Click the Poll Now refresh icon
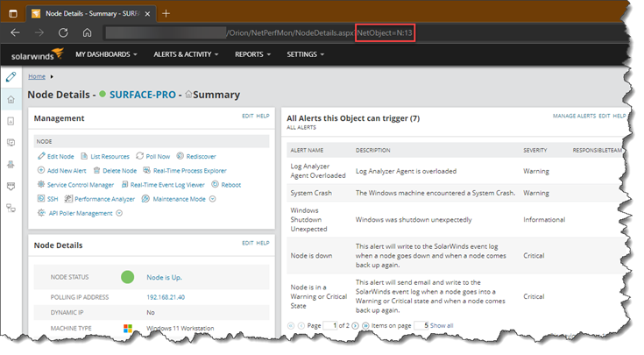Screen dimensions: 644x355 [139, 156]
